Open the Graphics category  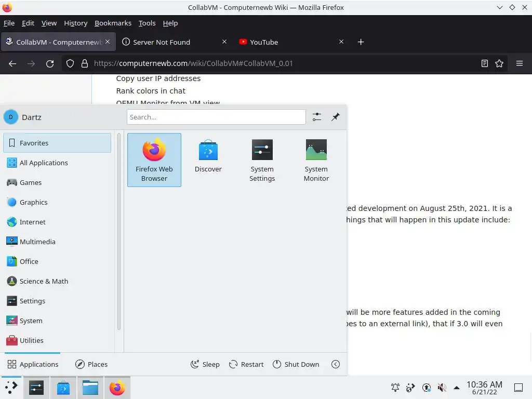pyautogui.click(x=57, y=202)
